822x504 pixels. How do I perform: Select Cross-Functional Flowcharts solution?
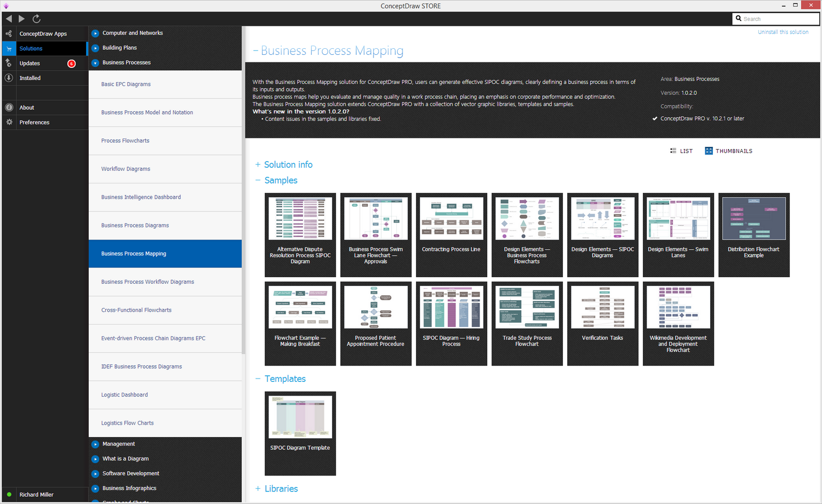click(x=165, y=310)
